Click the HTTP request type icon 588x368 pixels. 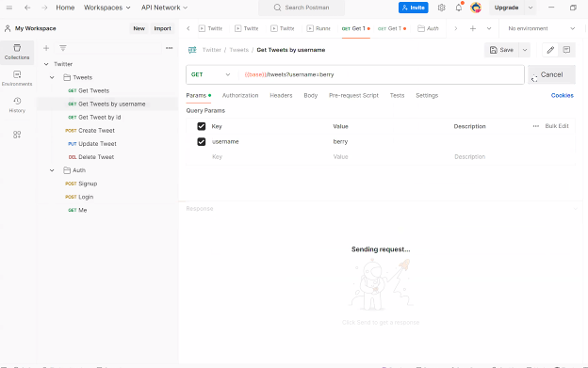(x=192, y=50)
